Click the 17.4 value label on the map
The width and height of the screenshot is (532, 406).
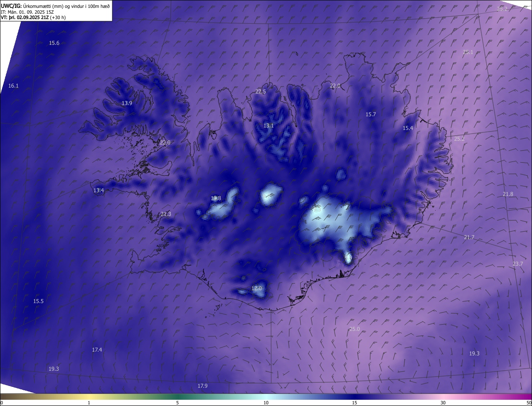[x=97, y=350]
